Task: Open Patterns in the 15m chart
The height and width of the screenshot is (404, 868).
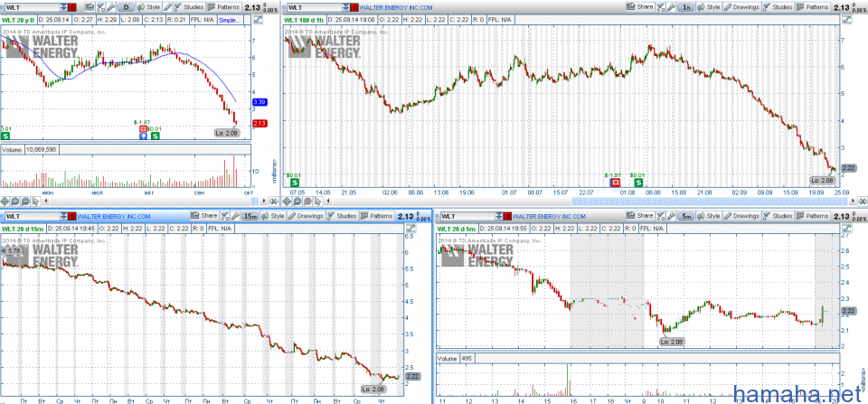Action: click(x=377, y=216)
